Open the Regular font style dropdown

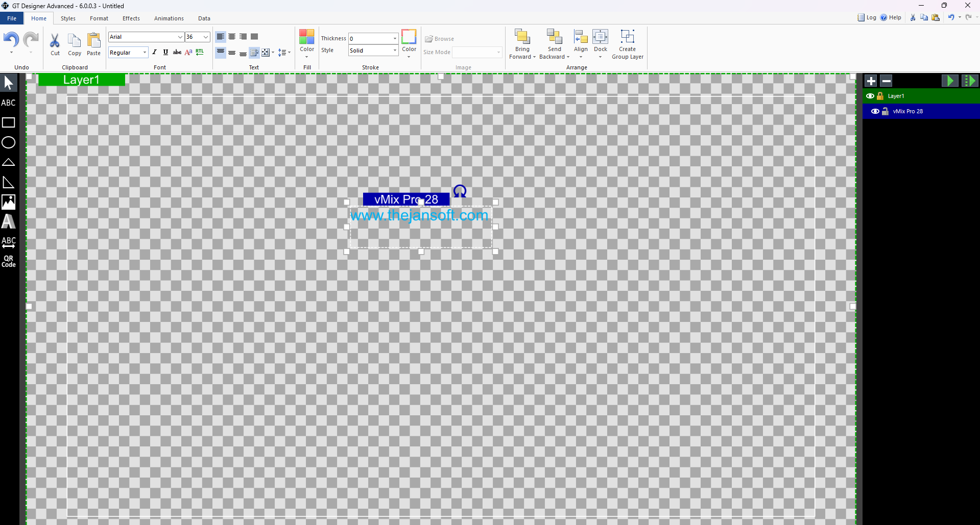(145, 53)
